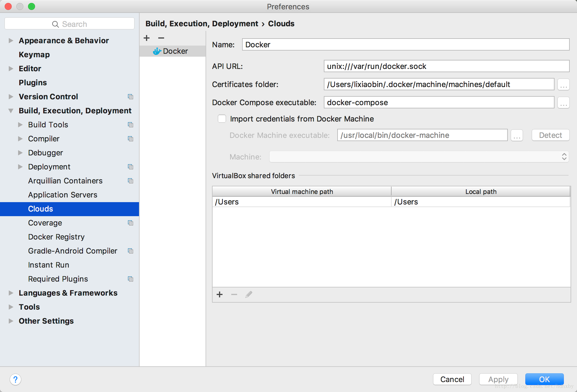Viewport: 577px width, 392px height.
Task: Open help via question mark icon
Action: pyautogui.click(x=15, y=379)
